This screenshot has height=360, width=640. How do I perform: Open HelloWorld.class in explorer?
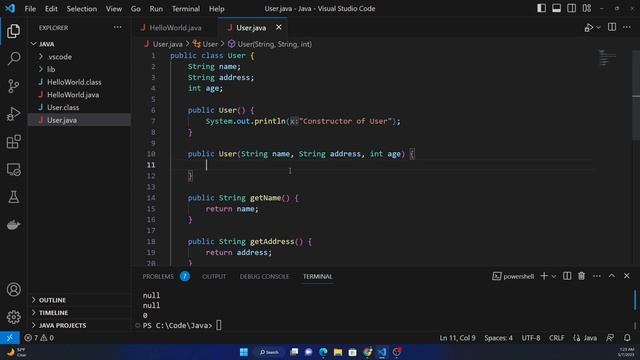[x=79, y=82]
